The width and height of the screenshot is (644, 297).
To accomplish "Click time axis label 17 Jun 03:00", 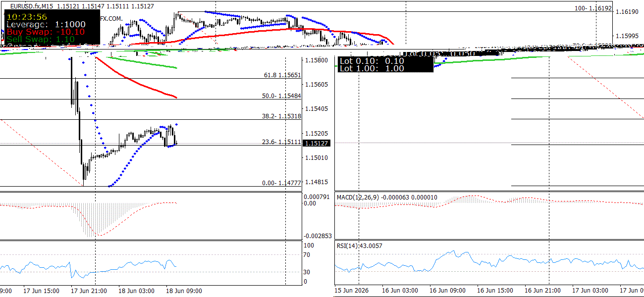I will [590, 290].
